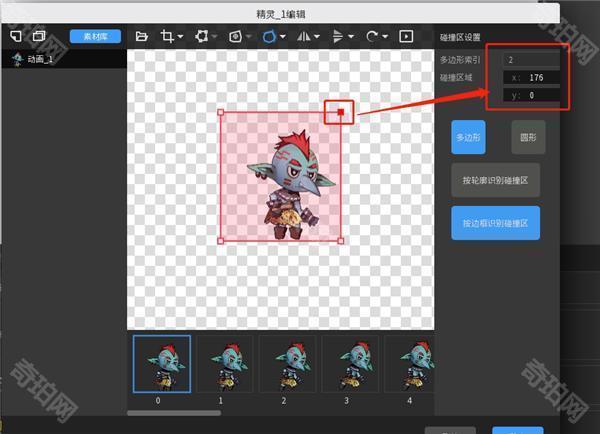
Task: Click the new single sprite icon
Action: coord(16,36)
